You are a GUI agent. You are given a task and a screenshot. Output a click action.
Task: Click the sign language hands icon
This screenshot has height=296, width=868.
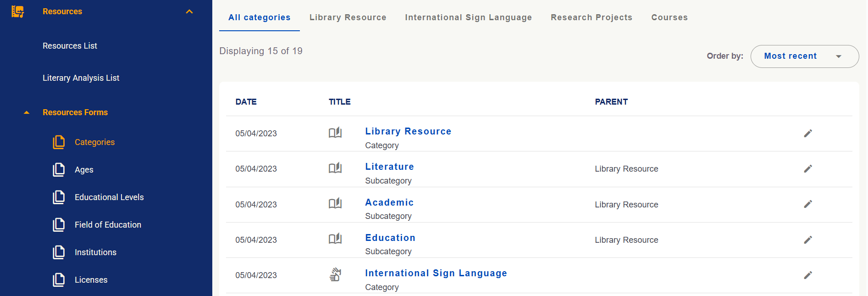click(x=336, y=274)
